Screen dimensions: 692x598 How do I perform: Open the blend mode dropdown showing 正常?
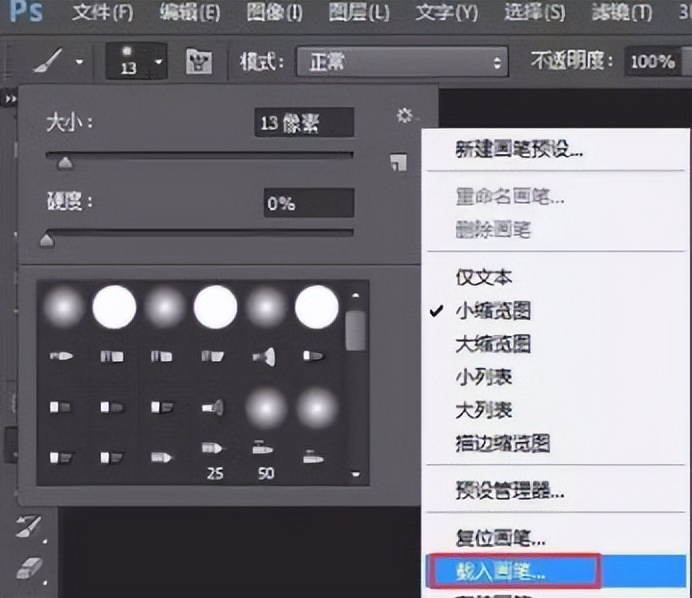point(402,62)
